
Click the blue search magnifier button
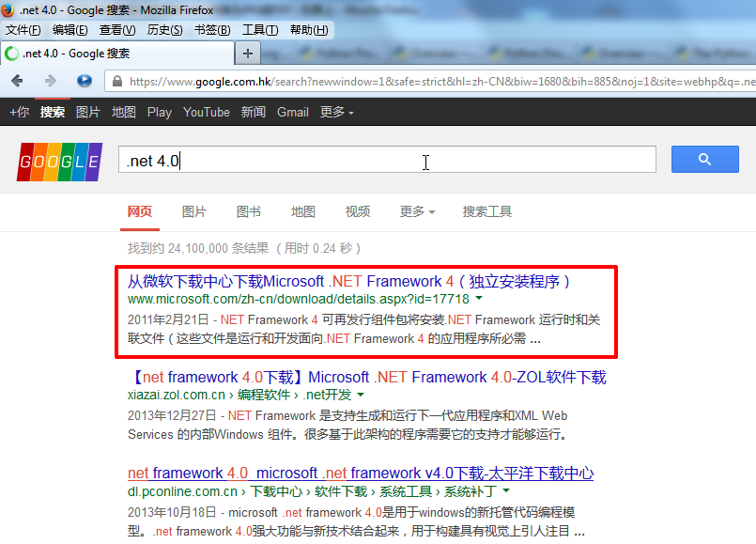click(705, 159)
